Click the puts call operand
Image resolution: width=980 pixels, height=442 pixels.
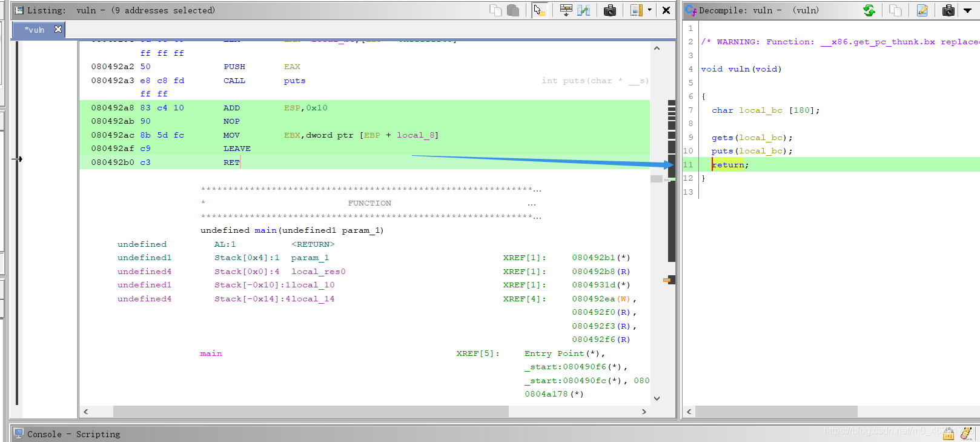(294, 81)
